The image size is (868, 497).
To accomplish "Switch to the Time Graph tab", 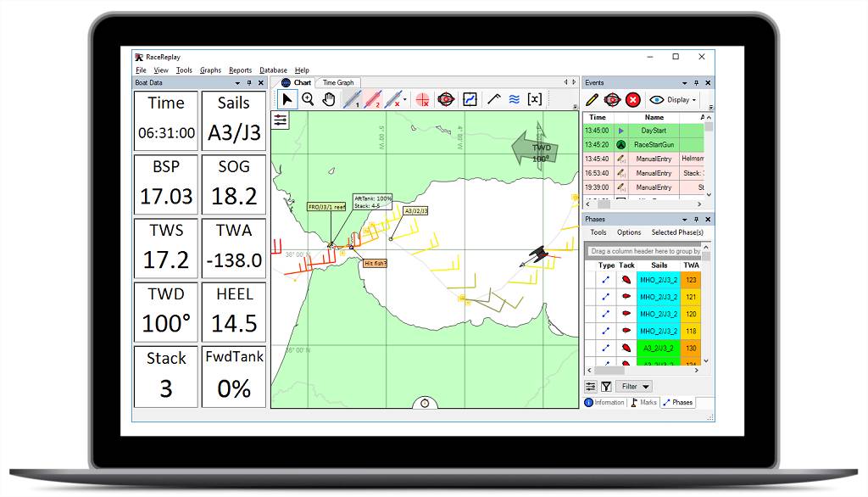I will pos(338,83).
